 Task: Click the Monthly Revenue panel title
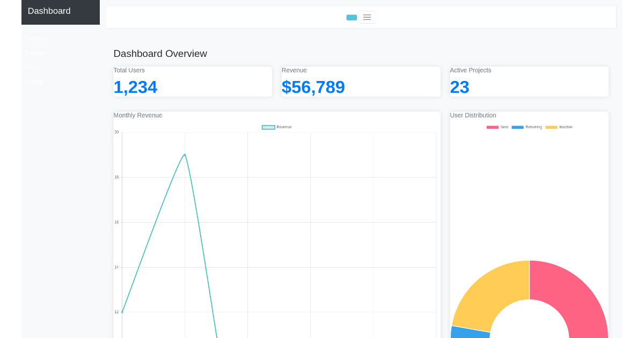[x=137, y=115]
